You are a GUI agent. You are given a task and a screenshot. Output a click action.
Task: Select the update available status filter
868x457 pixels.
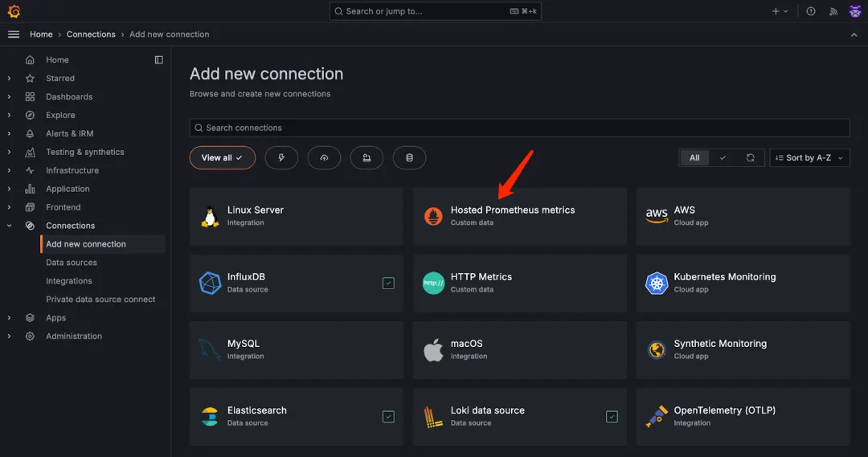(750, 157)
